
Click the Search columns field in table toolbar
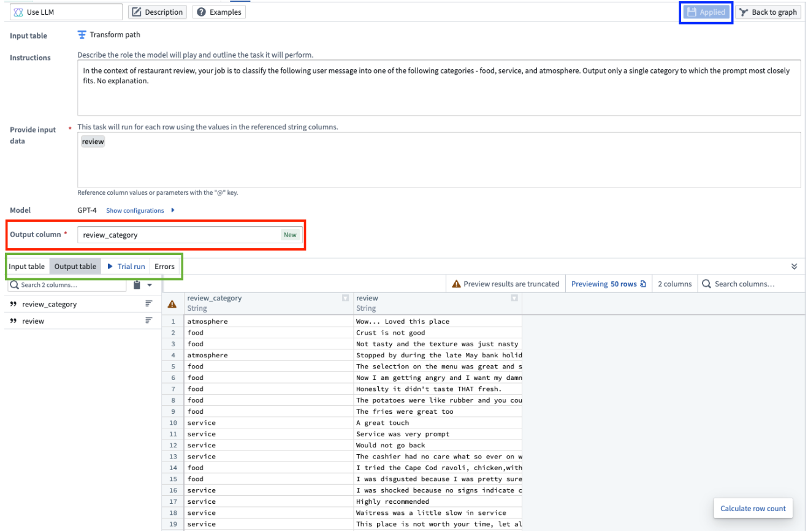[750, 284]
